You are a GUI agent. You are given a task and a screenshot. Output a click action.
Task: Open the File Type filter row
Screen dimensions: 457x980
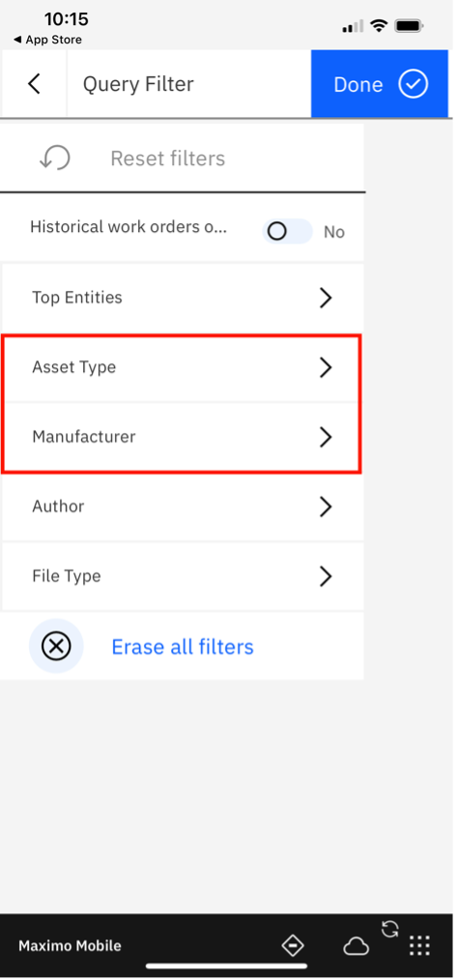click(183, 576)
